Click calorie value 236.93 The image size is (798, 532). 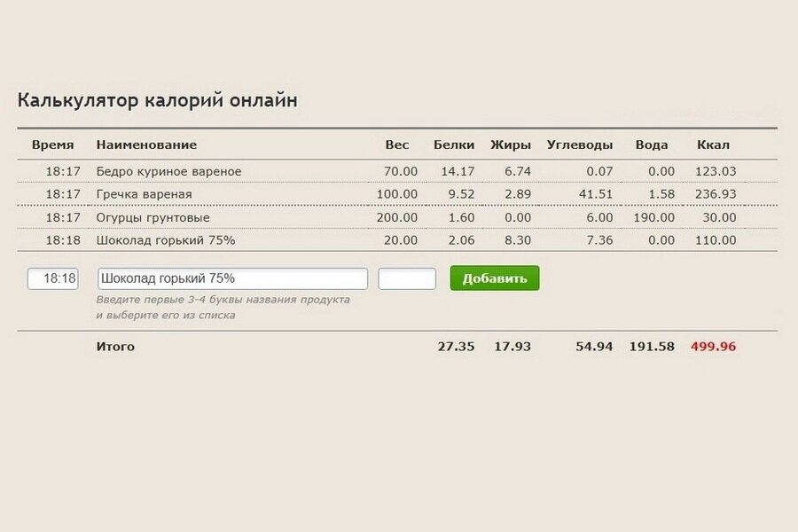716,194
